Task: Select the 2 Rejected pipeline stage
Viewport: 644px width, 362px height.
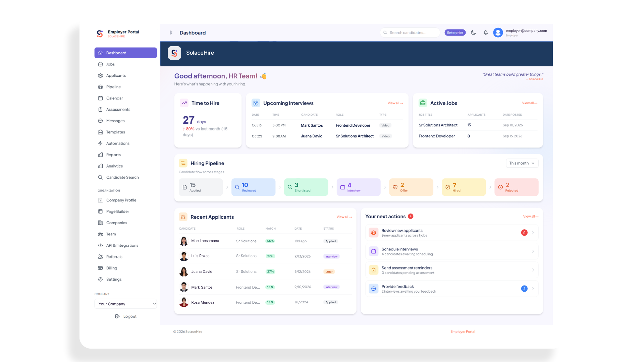Action: (x=517, y=187)
